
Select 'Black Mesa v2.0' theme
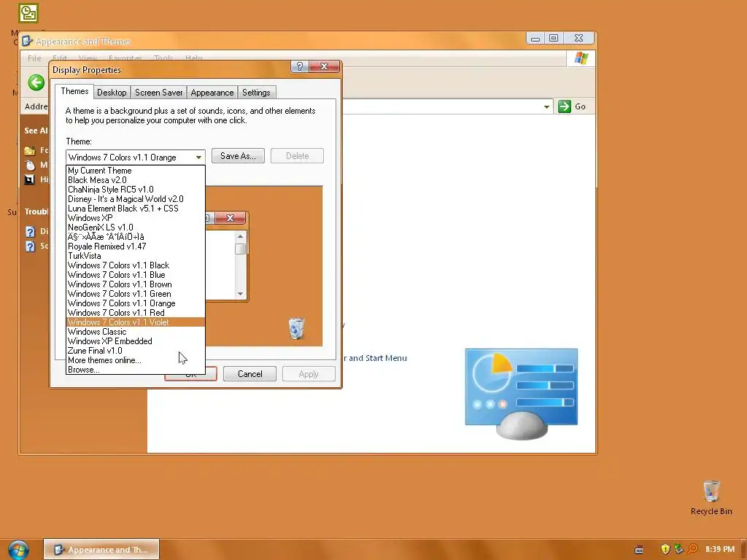[135, 180]
